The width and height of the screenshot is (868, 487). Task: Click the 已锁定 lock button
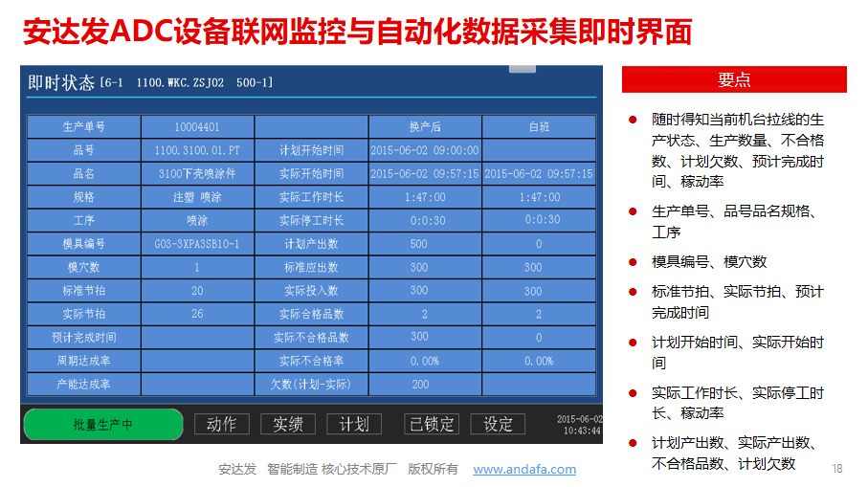point(432,425)
